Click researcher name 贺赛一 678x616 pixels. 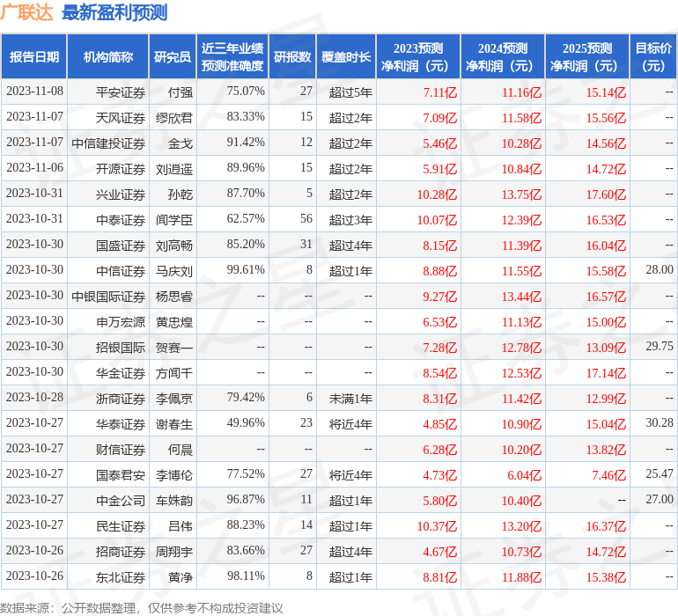(174, 347)
